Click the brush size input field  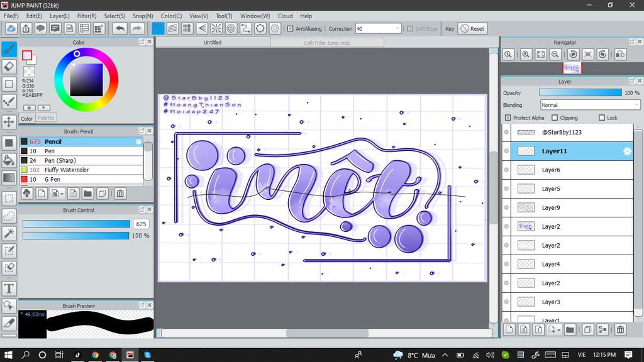(x=141, y=224)
